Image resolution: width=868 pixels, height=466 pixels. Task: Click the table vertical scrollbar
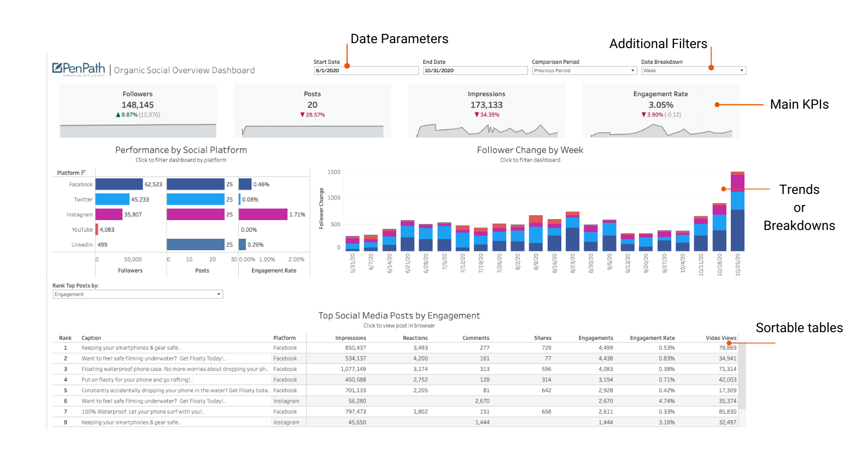click(x=742, y=377)
